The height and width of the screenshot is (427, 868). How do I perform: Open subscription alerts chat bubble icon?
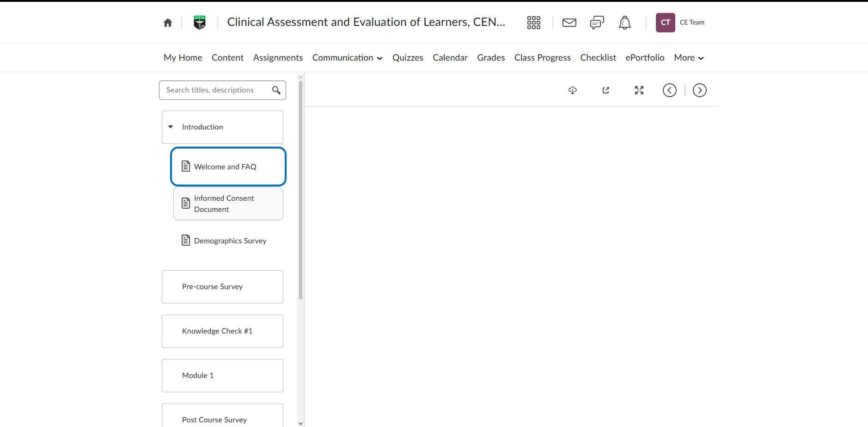(x=597, y=23)
